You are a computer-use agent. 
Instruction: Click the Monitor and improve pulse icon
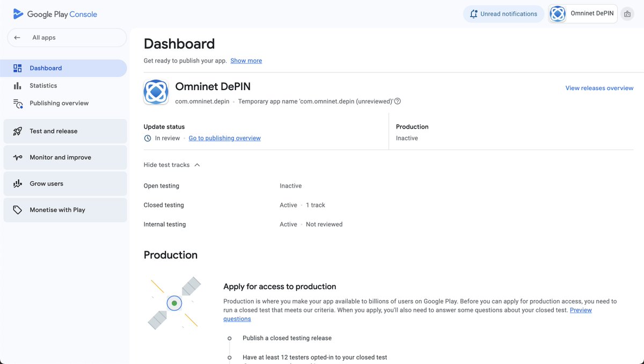[x=18, y=158]
